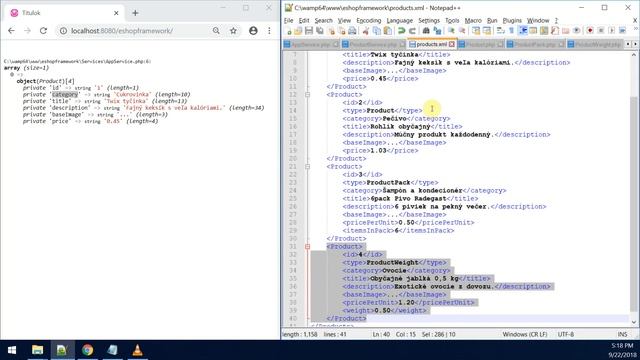Open the Encoding menu
This screenshot has width=640, height=360.
368,20
